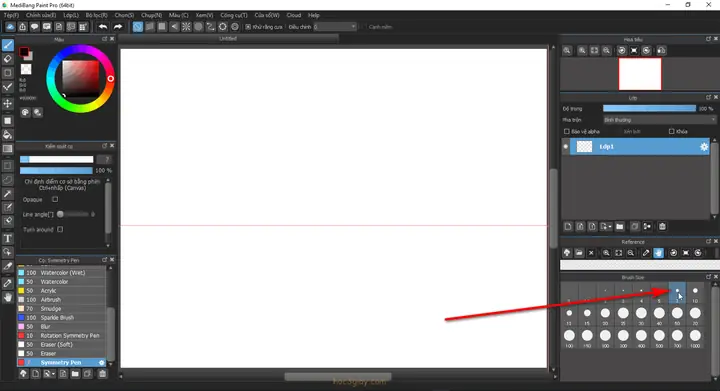
Task: Toggle Khử răng cưa anti-aliasing checkbox
Action: (x=248, y=27)
